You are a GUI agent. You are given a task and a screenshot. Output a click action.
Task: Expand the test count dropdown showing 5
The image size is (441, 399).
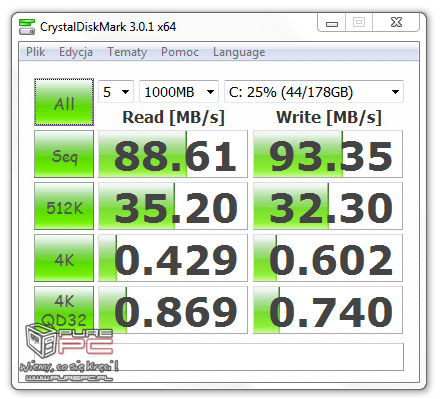tap(116, 92)
